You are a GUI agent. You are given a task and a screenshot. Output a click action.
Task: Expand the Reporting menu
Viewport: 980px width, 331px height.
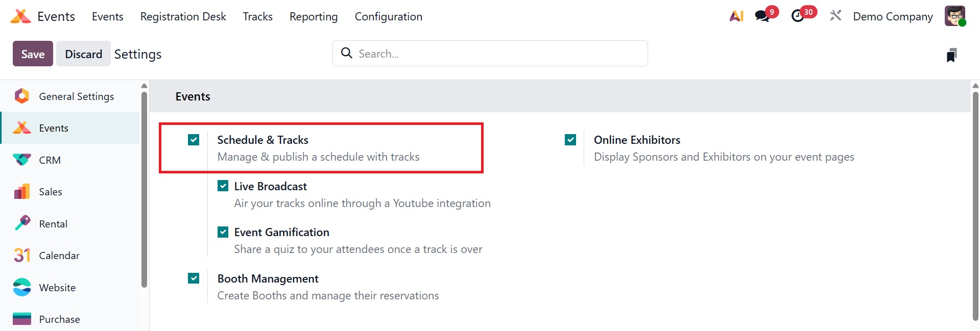click(x=314, y=16)
